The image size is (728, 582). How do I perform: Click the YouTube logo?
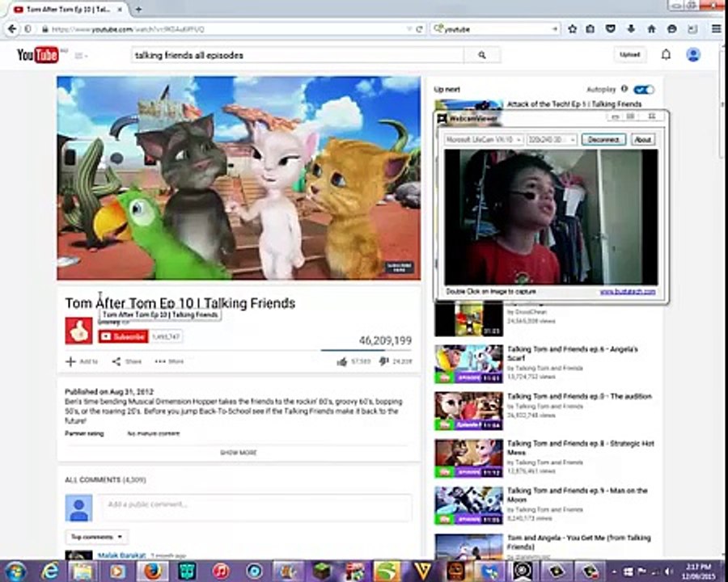37,55
